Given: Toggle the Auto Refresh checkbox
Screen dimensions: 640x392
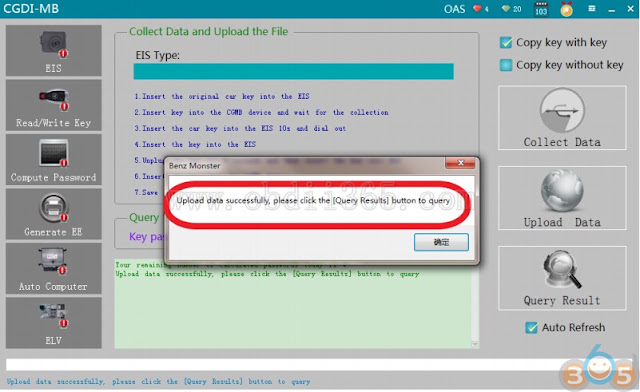Looking at the screenshot, I should pos(531,327).
